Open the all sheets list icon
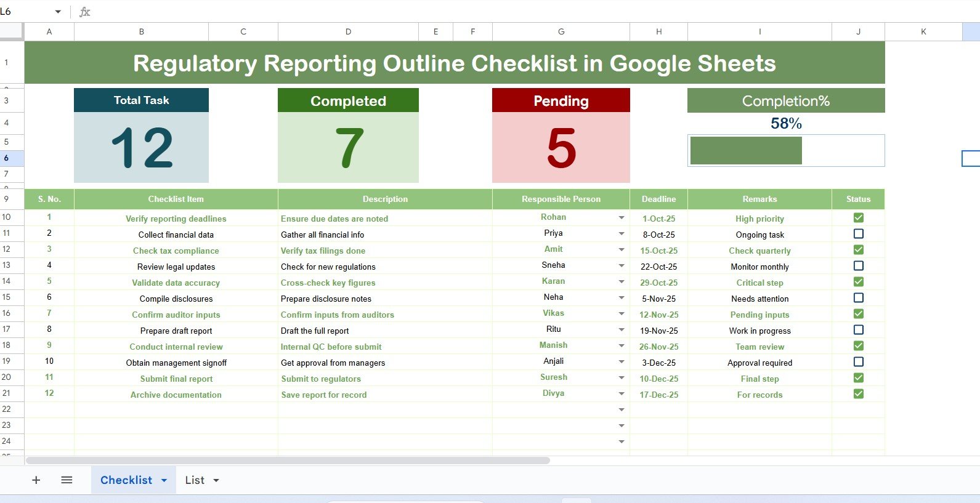The image size is (980, 503). pyautogui.click(x=67, y=480)
